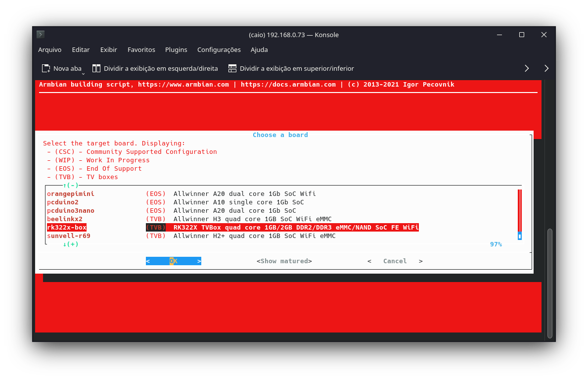The image size is (588, 380).
Task: Click the 97% scroll position indicator
Action: [496, 244]
